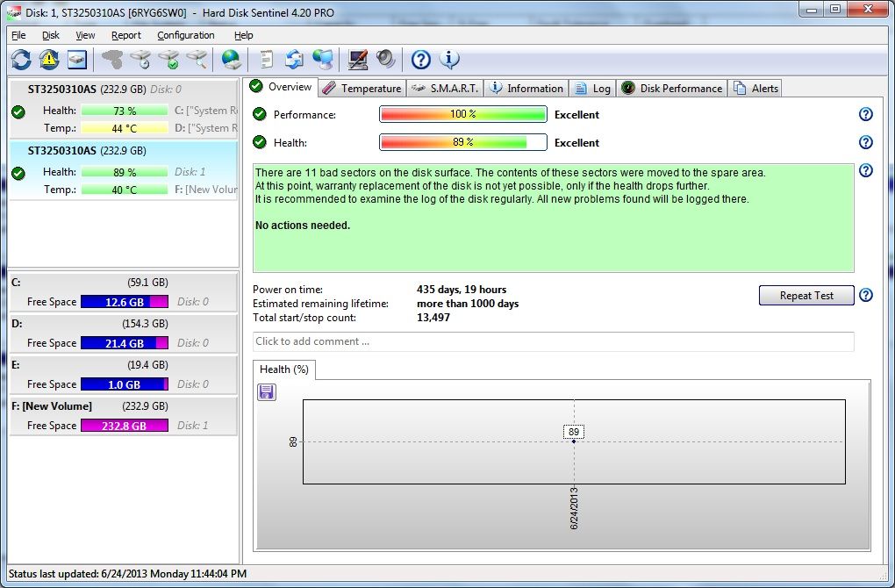Screen dimensions: 895x588
Task: Click the save floppy icon above health graph
Action: (x=267, y=392)
